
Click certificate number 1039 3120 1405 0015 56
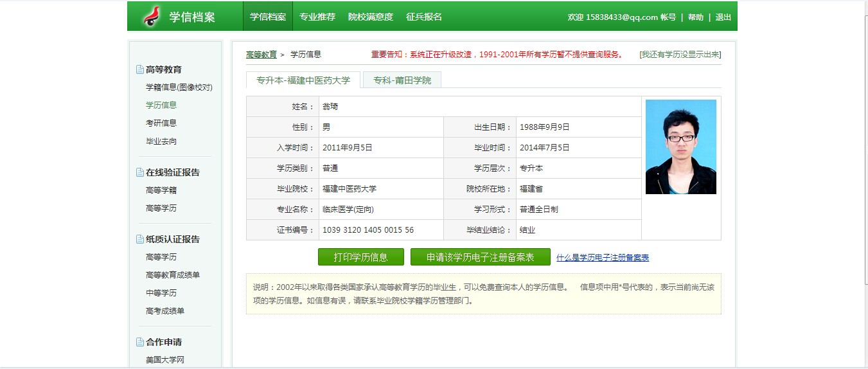[368, 230]
